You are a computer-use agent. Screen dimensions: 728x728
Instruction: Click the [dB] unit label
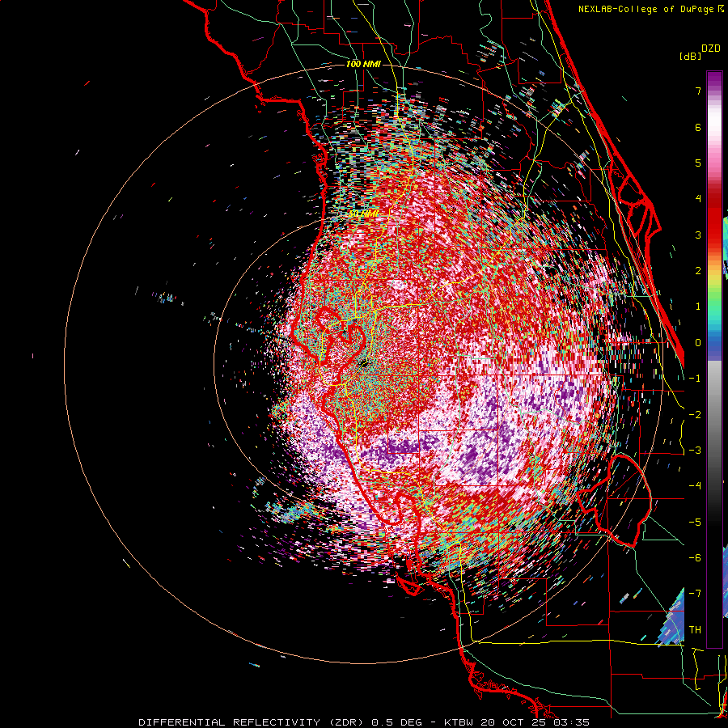click(x=691, y=56)
